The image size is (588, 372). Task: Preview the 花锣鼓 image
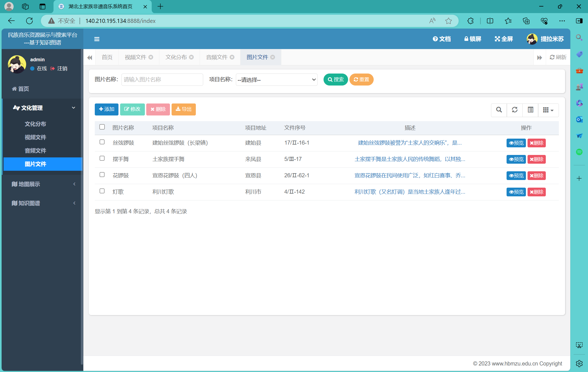[x=516, y=176]
